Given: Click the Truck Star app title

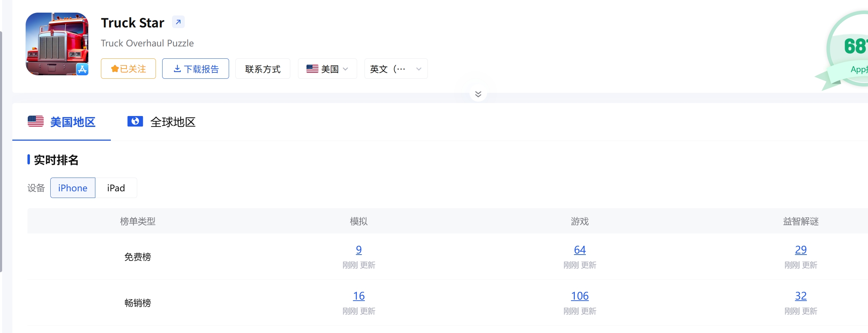Looking at the screenshot, I should [133, 23].
